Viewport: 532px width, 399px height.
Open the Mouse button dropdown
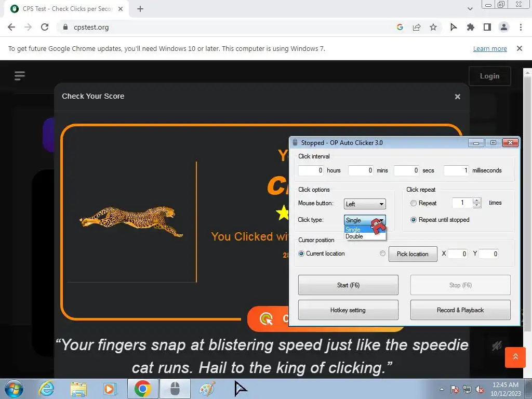pos(365,204)
